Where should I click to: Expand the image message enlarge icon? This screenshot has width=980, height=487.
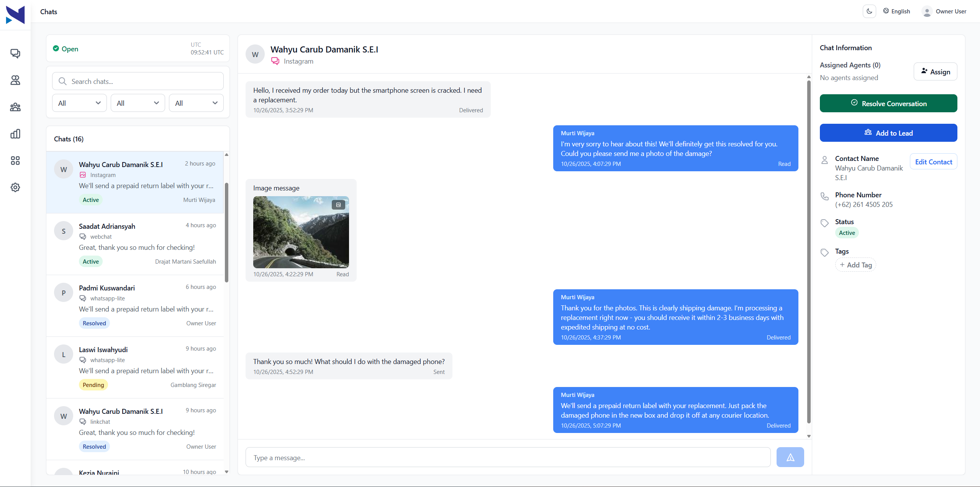pos(338,205)
